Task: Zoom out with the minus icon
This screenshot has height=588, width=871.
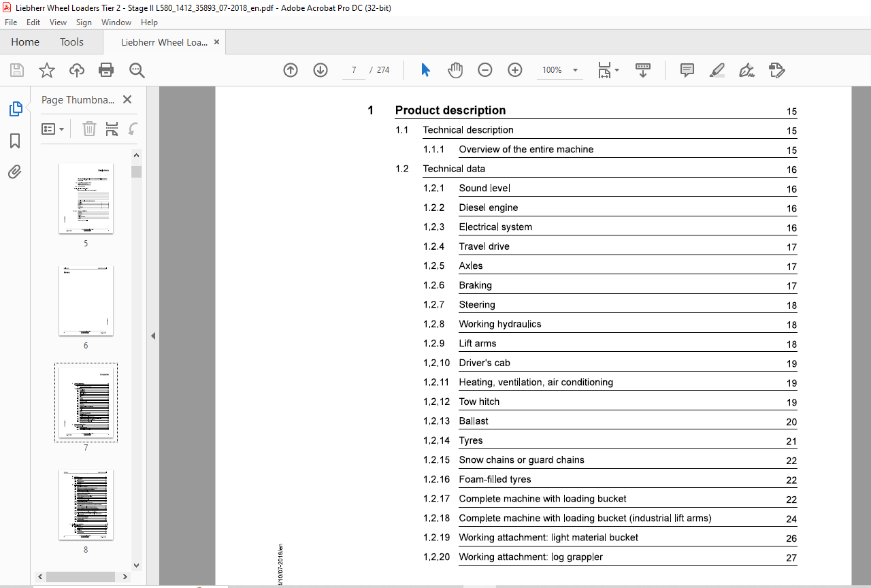Action: click(x=485, y=70)
